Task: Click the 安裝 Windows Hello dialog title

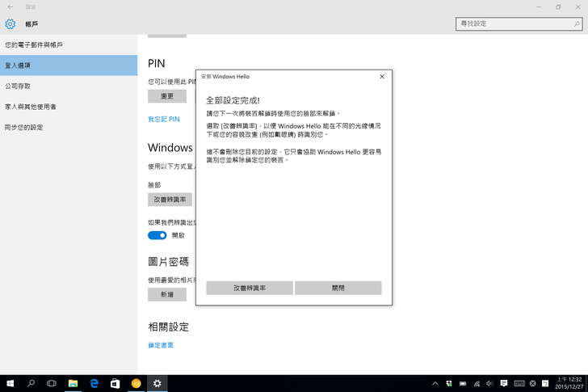Action: [x=225, y=77]
